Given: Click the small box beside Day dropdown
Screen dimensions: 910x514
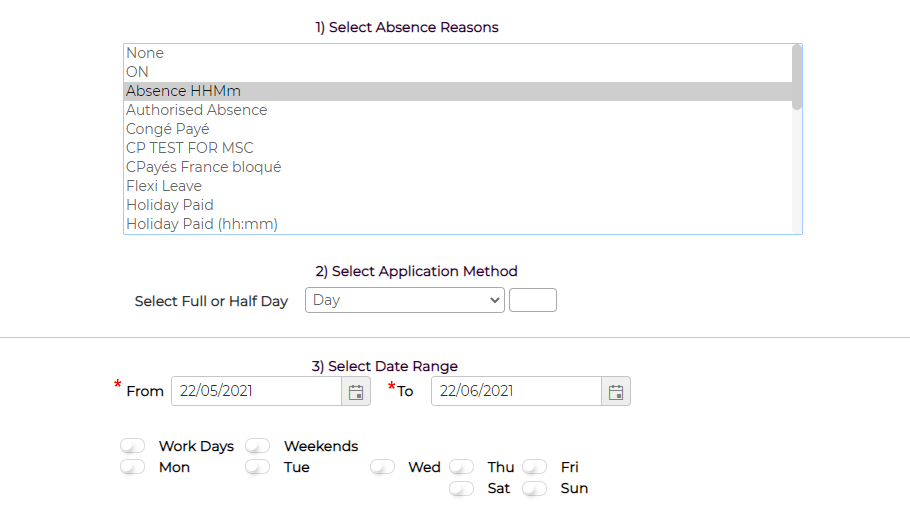Looking at the screenshot, I should pyautogui.click(x=533, y=300).
